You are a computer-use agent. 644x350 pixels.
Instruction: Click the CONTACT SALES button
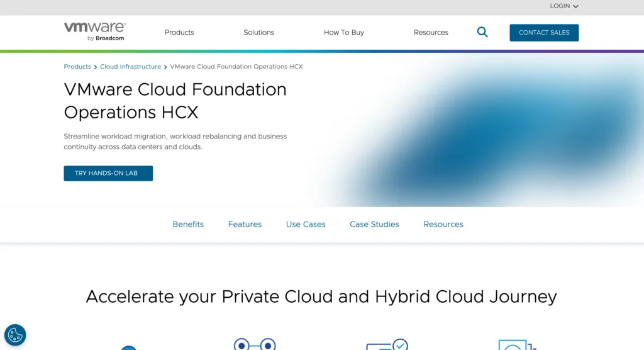[544, 33]
